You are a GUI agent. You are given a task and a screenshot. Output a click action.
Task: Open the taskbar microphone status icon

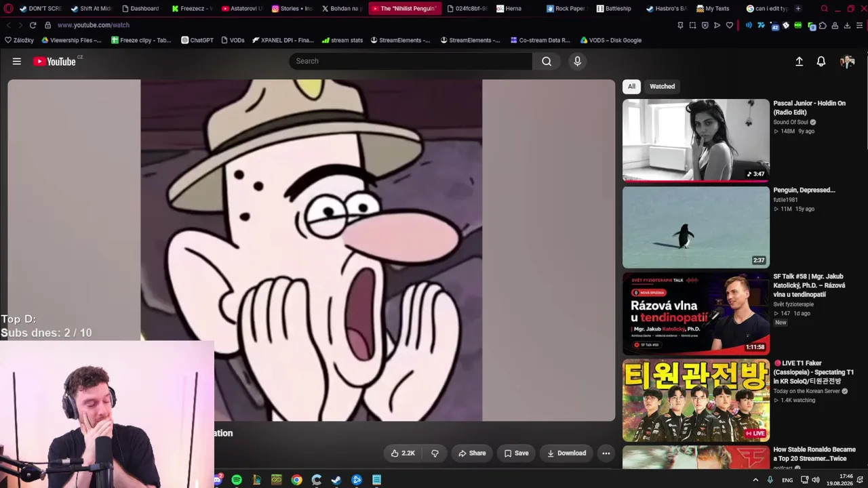coord(770,480)
